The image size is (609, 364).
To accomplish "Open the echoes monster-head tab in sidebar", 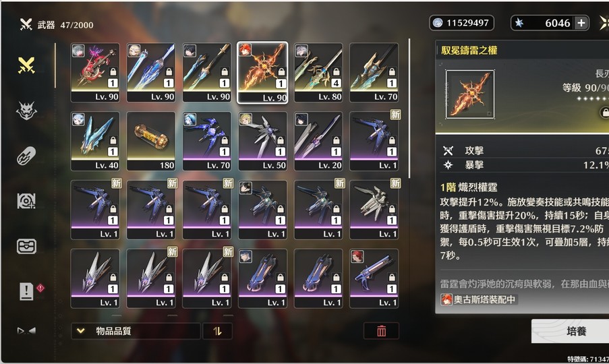I will [26, 111].
